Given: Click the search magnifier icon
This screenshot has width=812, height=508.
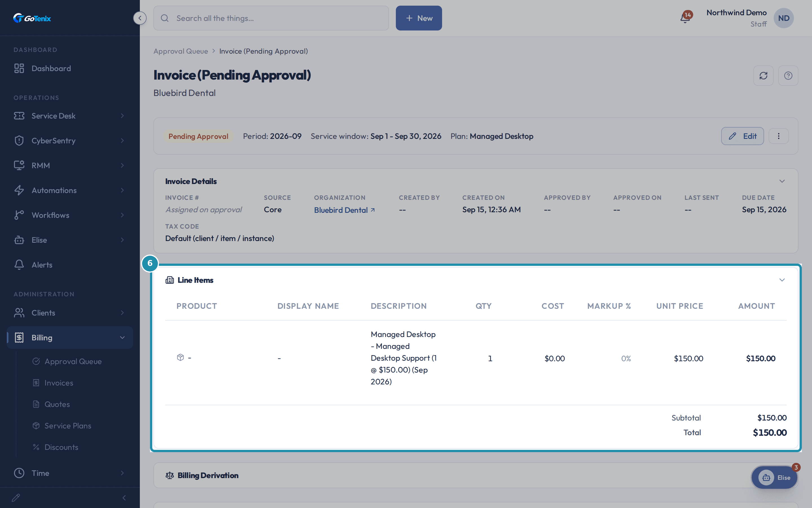Looking at the screenshot, I should click(x=165, y=18).
